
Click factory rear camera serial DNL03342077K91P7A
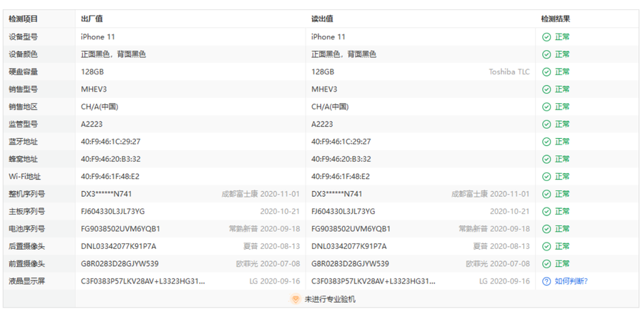(x=119, y=246)
